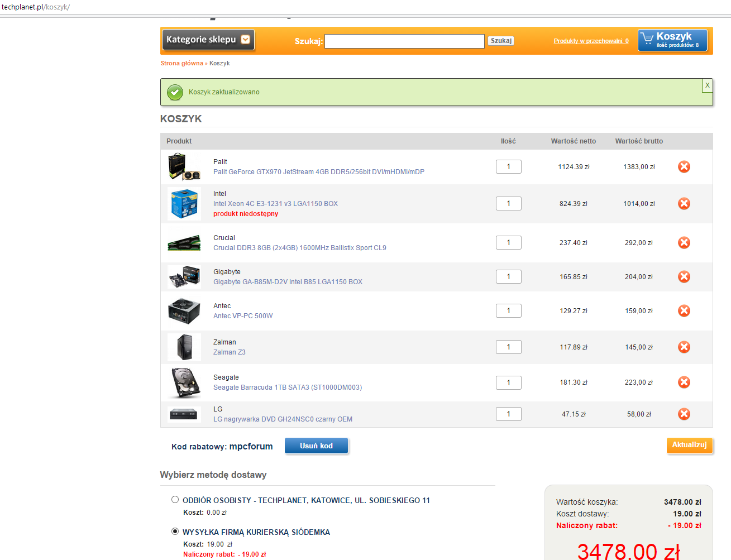The height and width of the screenshot is (560, 731).
Task: Click the Szukaj search button
Action: (x=501, y=41)
